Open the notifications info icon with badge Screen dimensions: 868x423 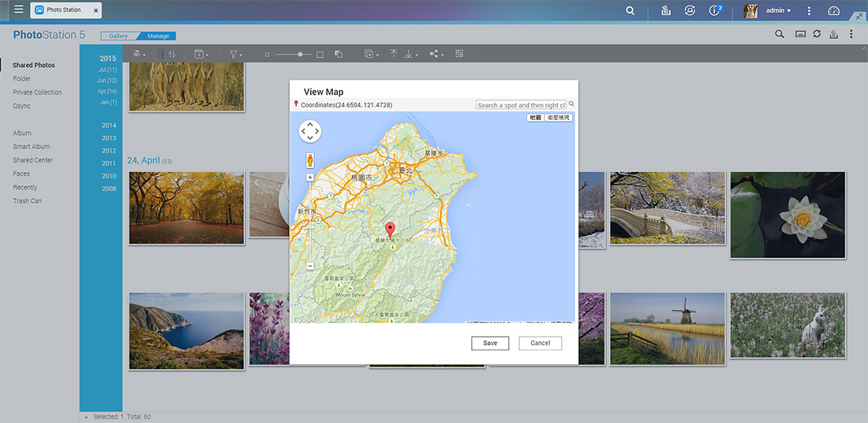point(715,10)
